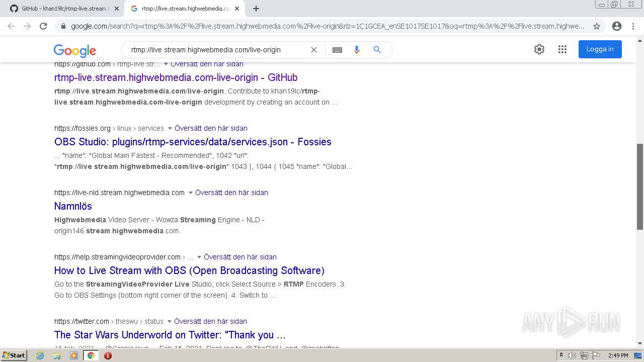Open Star Wars Underworld Twitter result

(x=170, y=335)
